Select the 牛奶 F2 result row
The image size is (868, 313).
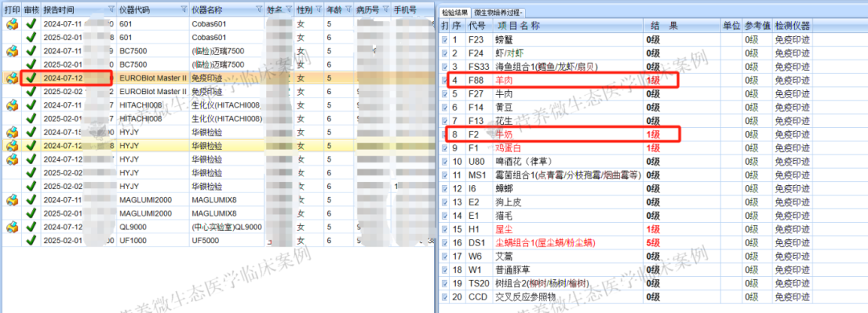click(626, 134)
